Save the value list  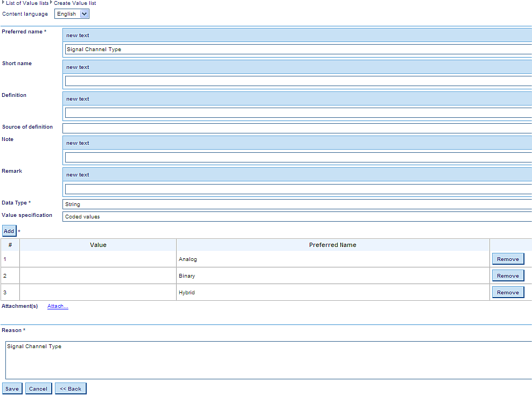click(x=12, y=388)
